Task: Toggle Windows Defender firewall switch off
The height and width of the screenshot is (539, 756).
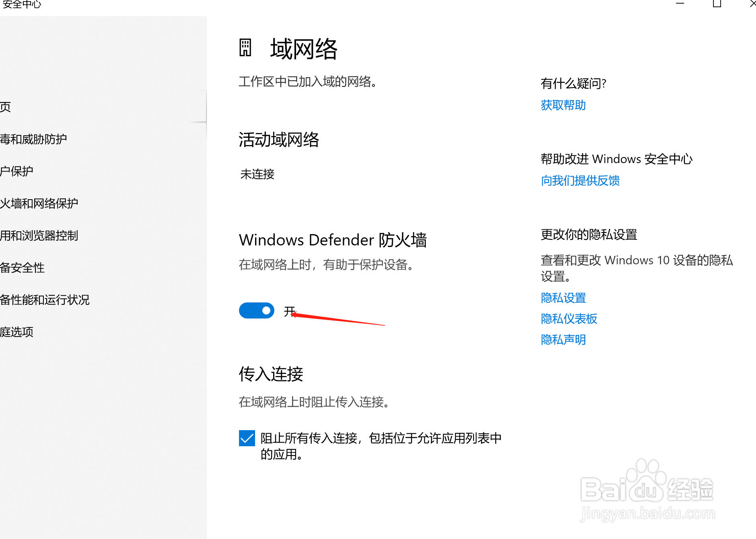Action: coord(256,310)
